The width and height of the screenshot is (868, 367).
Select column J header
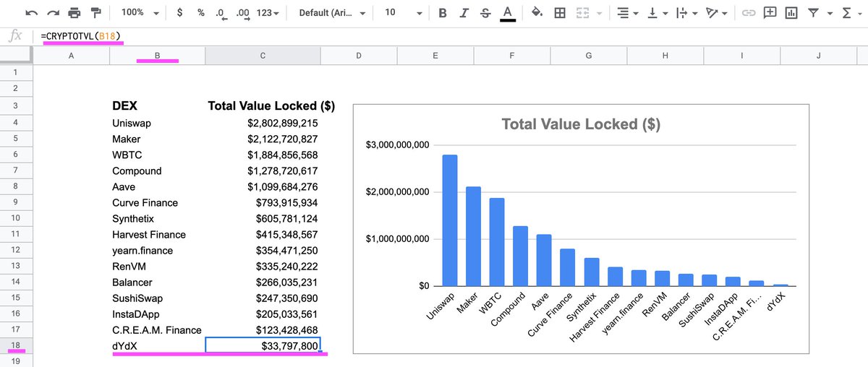click(x=817, y=56)
